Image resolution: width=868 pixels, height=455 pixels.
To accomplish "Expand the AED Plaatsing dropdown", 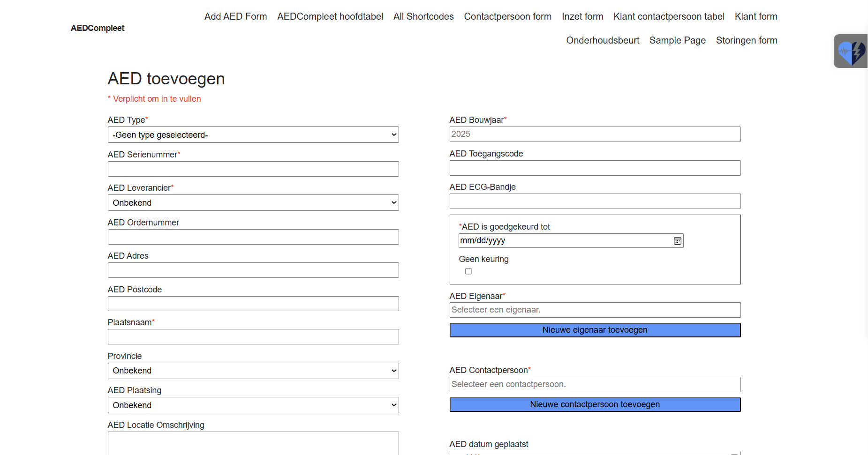I will (x=253, y=405).
